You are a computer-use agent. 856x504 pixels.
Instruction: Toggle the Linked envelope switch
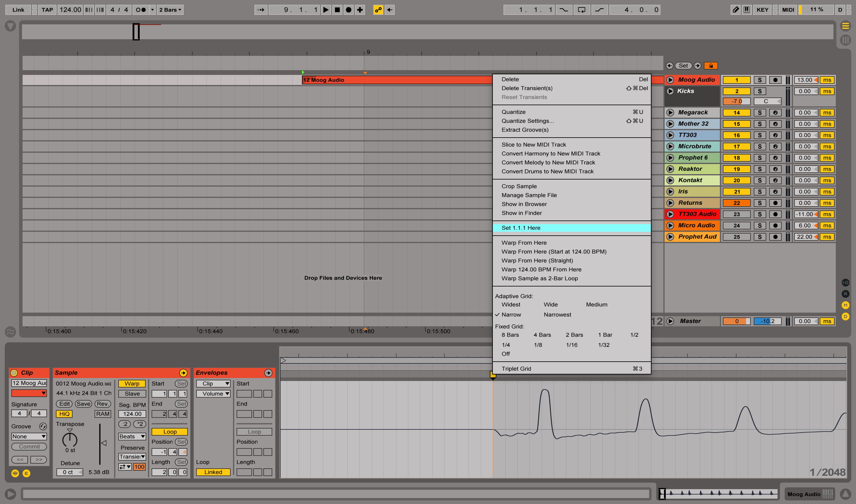(x=213, y=472)
